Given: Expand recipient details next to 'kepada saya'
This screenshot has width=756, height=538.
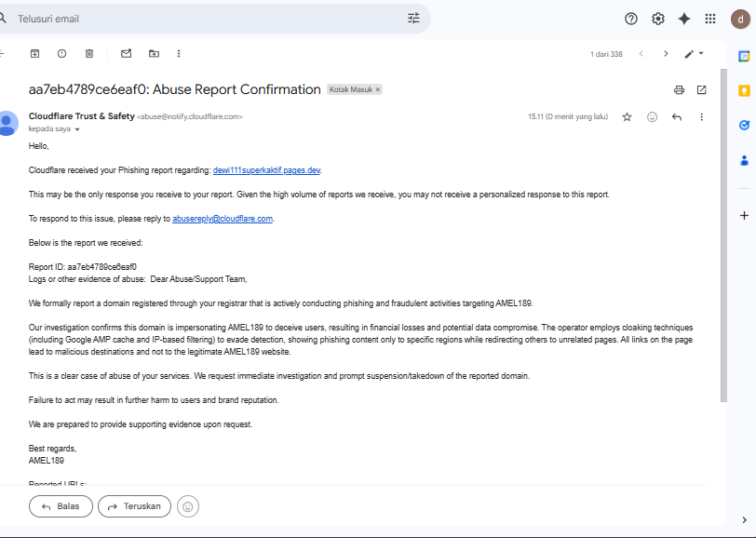Looking at the screenshot, I should 77,129.
